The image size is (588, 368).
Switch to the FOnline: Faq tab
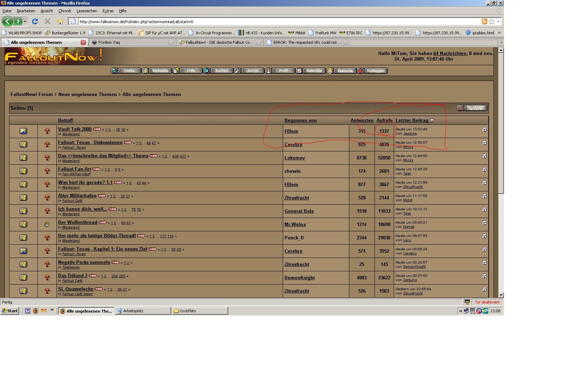pyautogui.click(x=132, y=42)
